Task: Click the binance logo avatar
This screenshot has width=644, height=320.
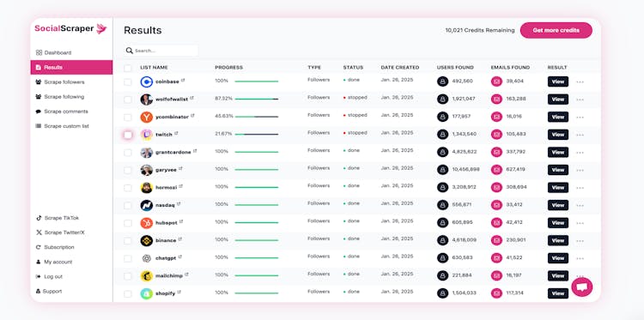Action: coord(146,241)
